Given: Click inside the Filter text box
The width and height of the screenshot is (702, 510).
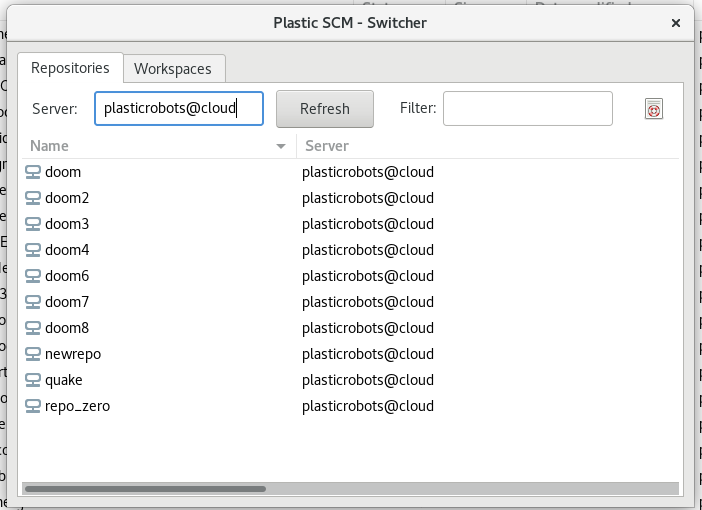Looking at the screenshot, I should click(527, 108).
